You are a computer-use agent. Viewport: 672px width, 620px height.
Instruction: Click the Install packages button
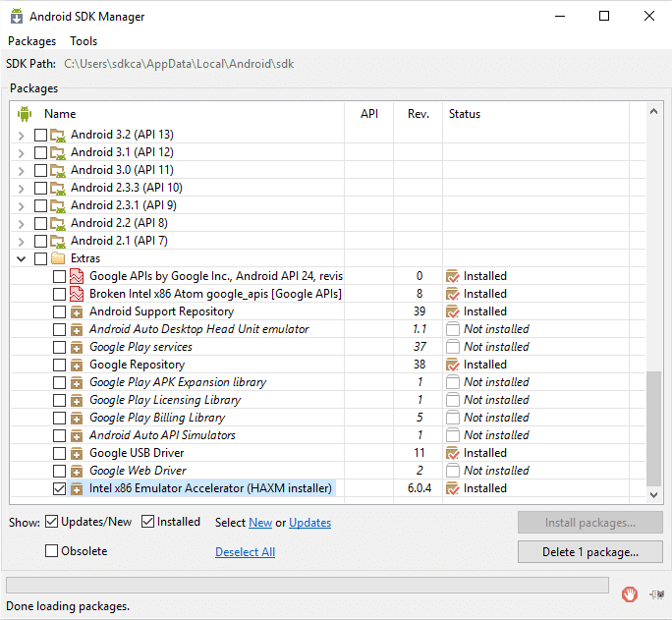pos(590,523)
